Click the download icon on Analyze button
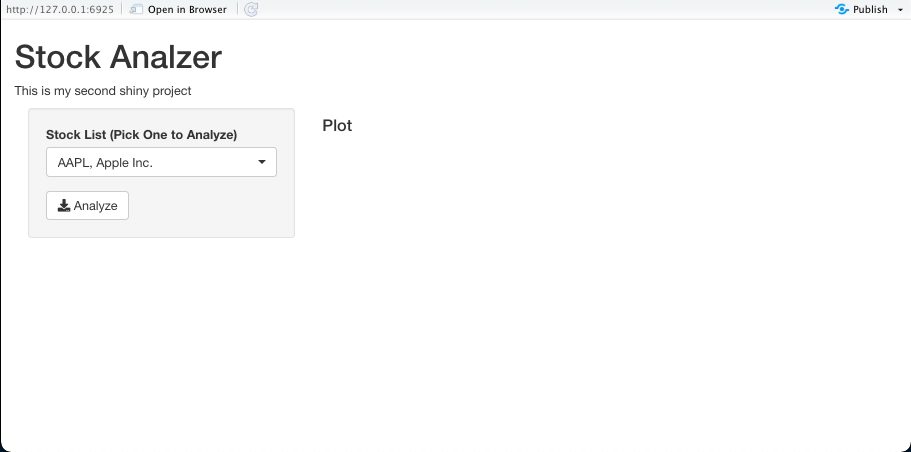Screen dimensions: 911x452 coord(64,206)
